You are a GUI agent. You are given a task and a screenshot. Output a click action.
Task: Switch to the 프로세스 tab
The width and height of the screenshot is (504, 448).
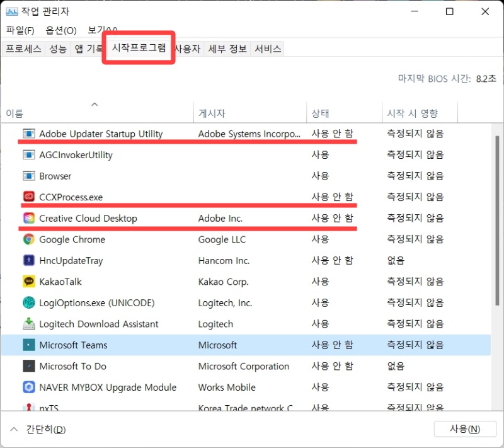[23, 49]
